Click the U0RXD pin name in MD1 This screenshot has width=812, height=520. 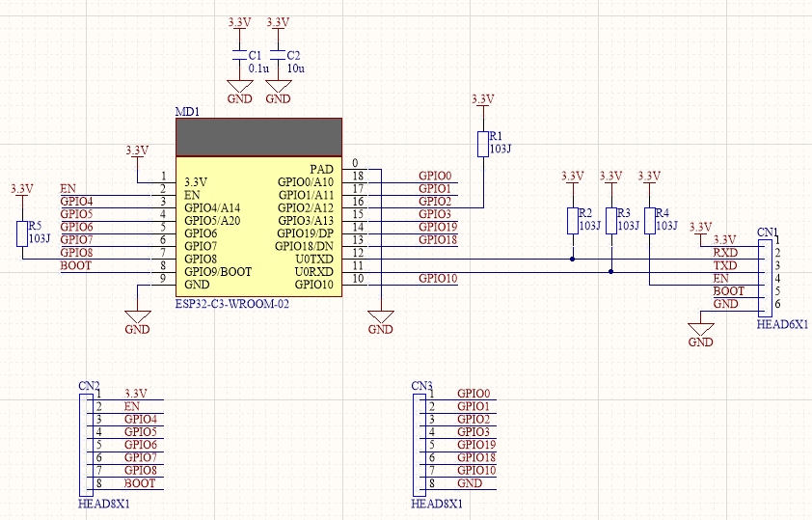313,272
